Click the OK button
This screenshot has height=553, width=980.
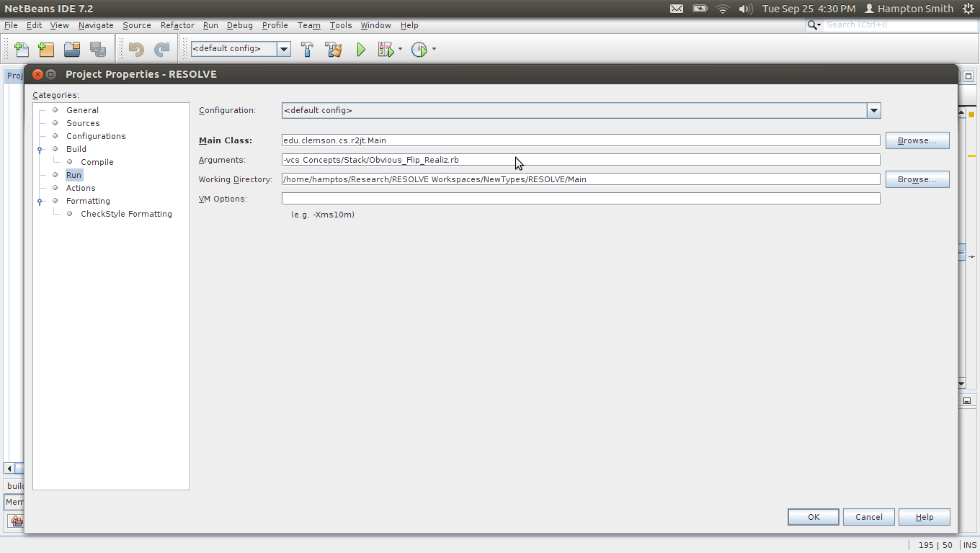click(814, 517)
